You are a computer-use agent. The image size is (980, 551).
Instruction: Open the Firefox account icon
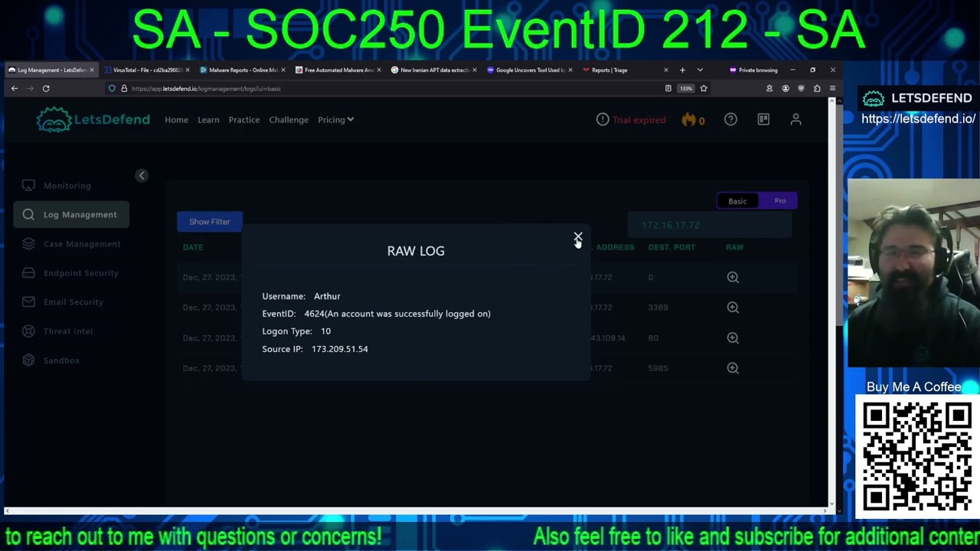point(785,89)
